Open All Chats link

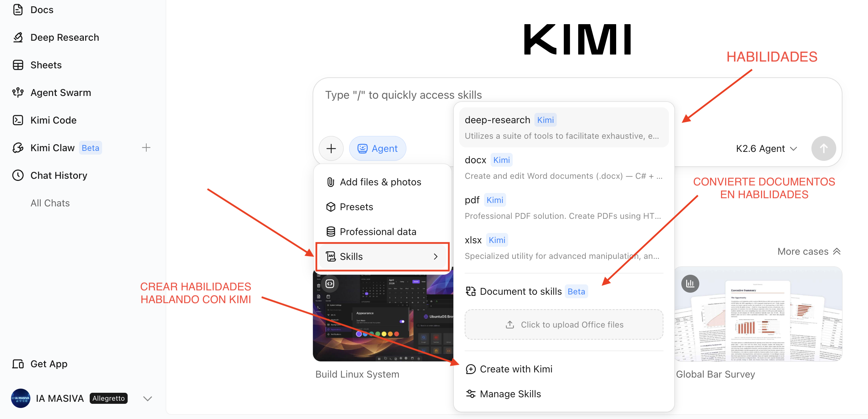point(50,203)
